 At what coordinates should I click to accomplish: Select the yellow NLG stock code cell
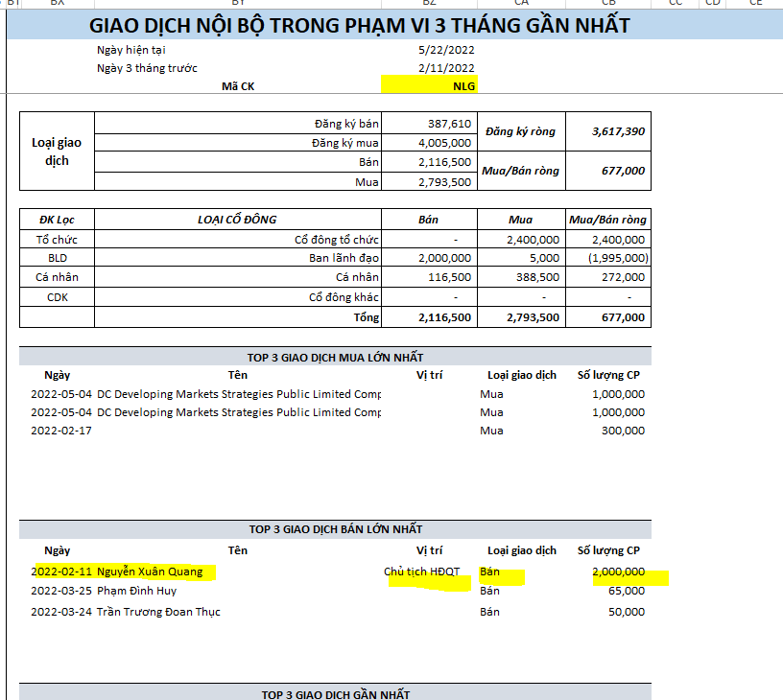point(430,85)
